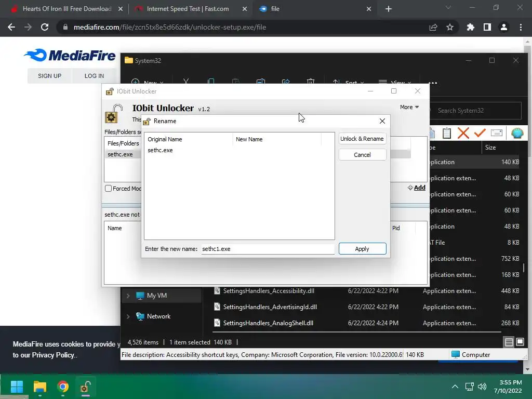The width and height of the screenshot is (532, 399).
Task: Switch to Hearts Of Iron III tab
Action: click(67, 9)
